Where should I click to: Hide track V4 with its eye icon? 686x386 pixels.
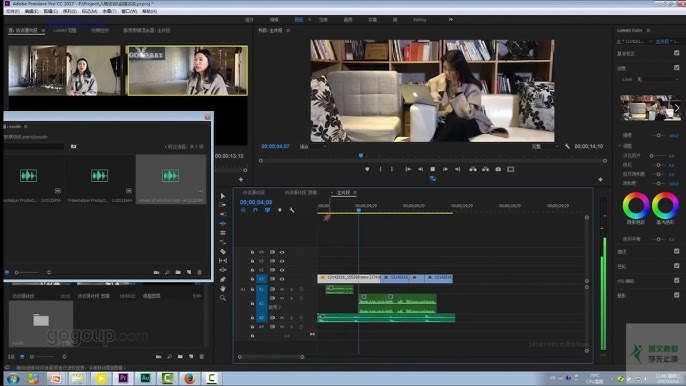click(x=282, y=252)
